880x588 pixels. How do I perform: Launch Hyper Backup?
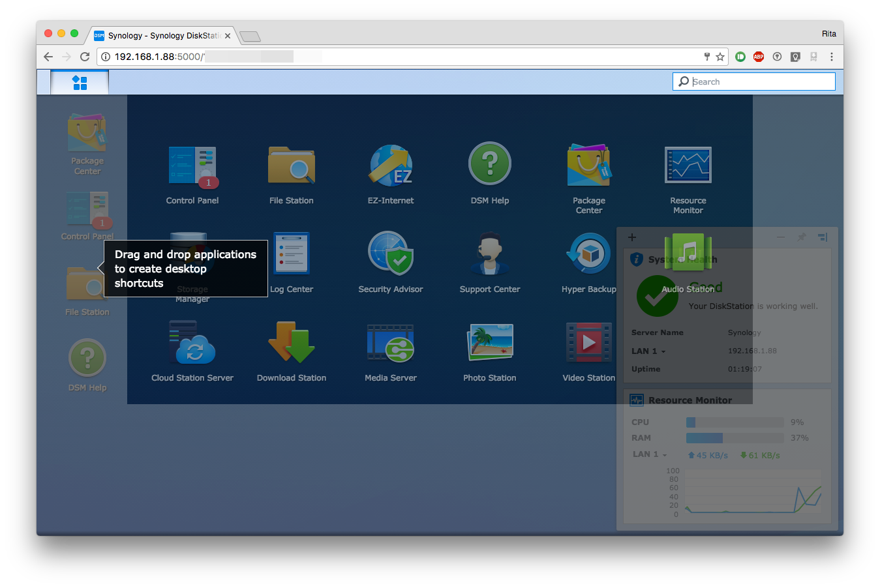click(589, 254)
